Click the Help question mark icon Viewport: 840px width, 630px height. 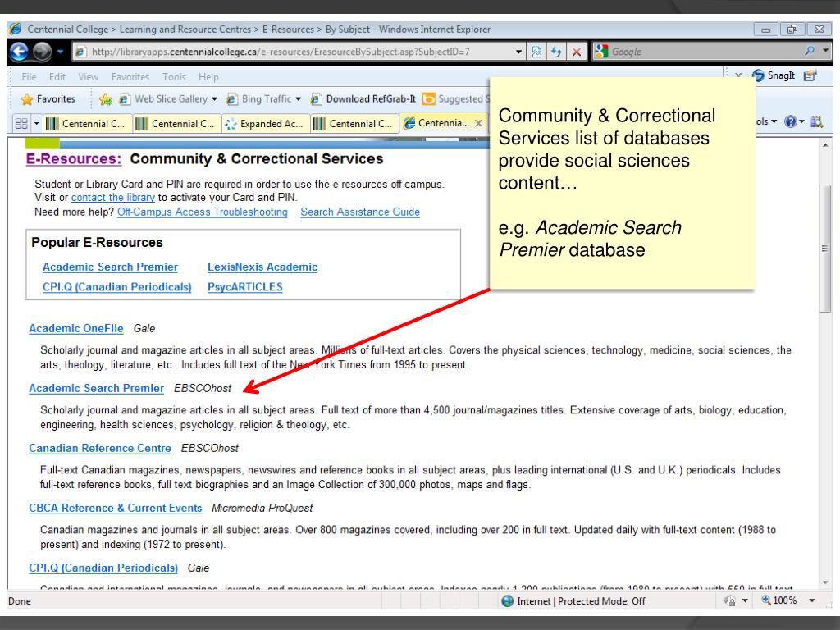click(x=790, y=121)
